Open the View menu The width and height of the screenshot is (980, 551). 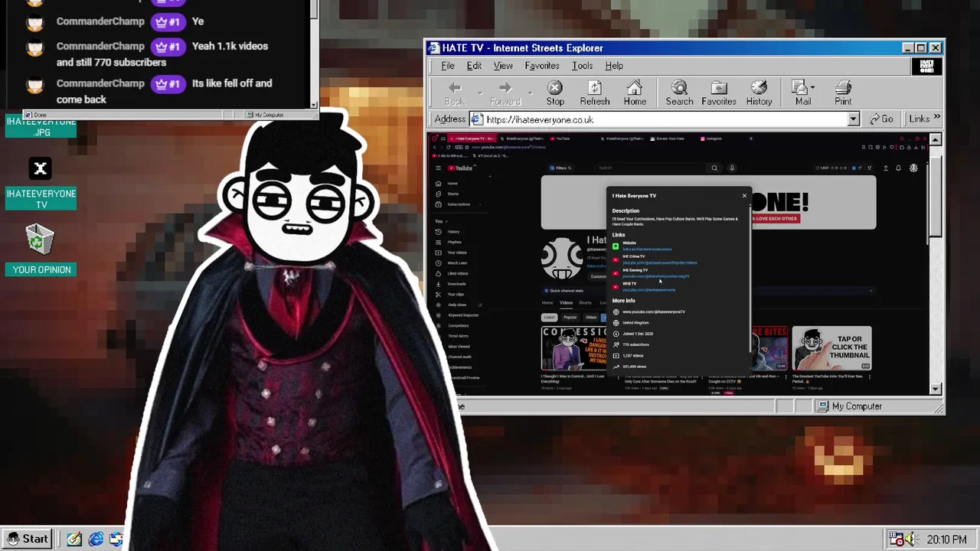coord(503,66)
